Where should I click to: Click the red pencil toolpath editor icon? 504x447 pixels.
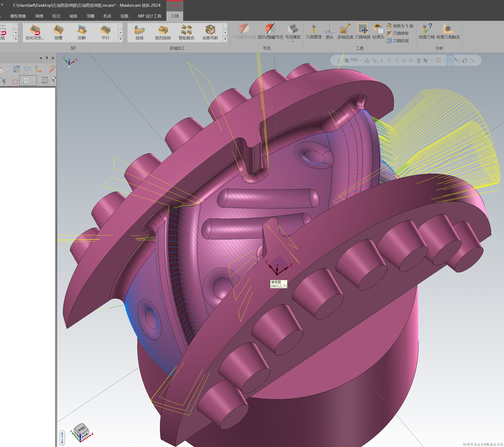[52, 69]
